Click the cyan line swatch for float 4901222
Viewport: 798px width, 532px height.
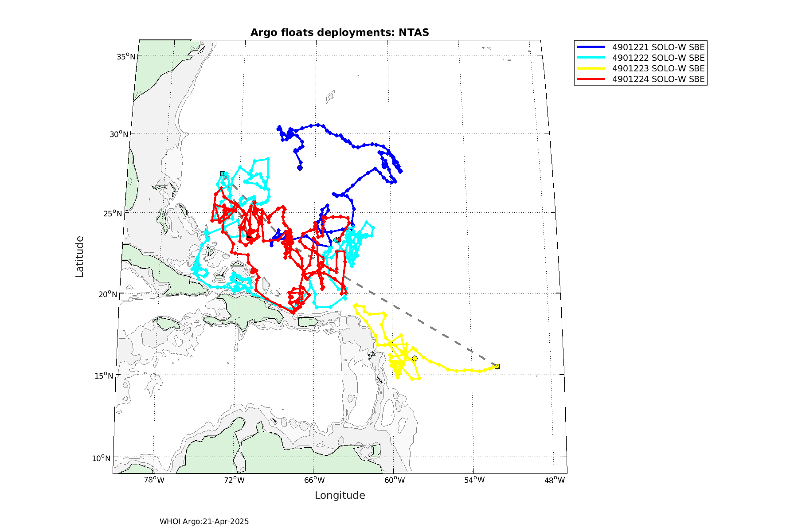591,58
